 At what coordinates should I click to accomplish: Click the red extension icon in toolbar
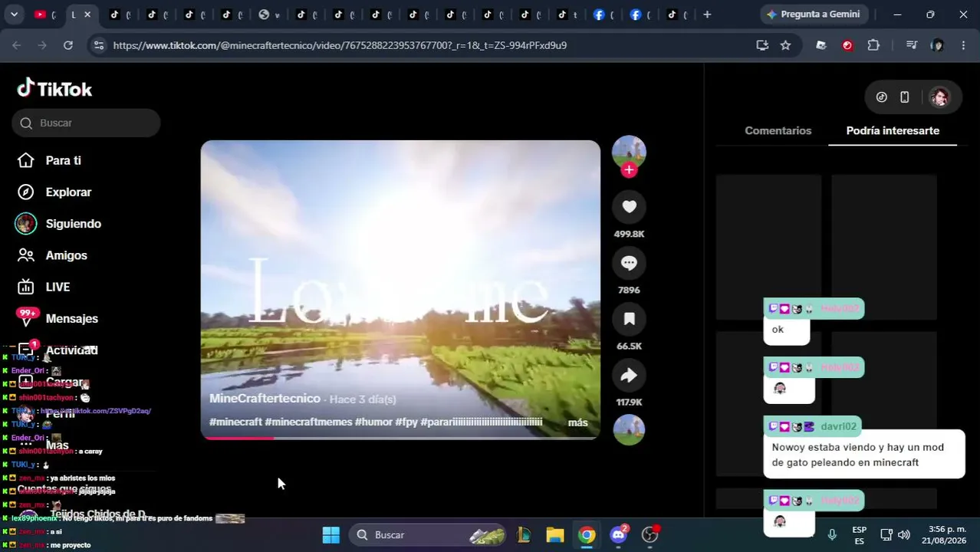point(847,45)
